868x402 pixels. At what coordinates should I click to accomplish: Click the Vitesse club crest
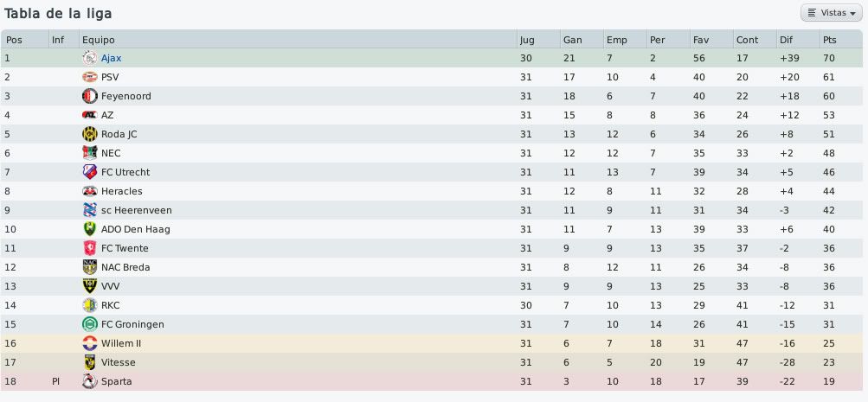pyautogui.click(x=90, y=362)
